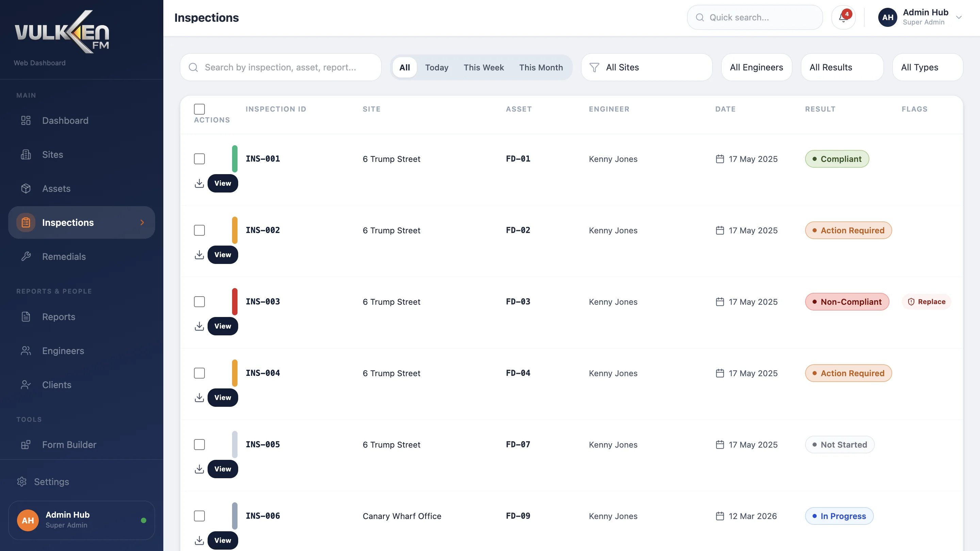Image resolution: width=980 pixels, height=551 pixels.
Task: Select the INS-006 row checkbox
Action: 199,516
